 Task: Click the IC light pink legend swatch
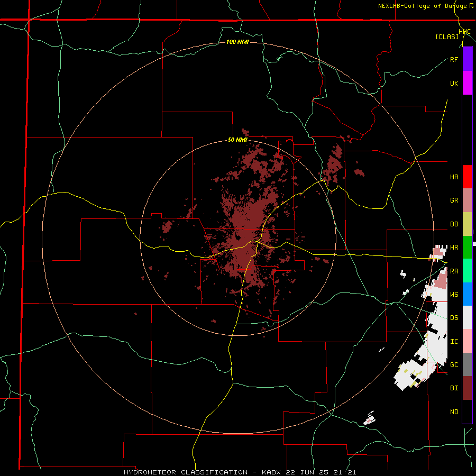[x=467, y=341]
